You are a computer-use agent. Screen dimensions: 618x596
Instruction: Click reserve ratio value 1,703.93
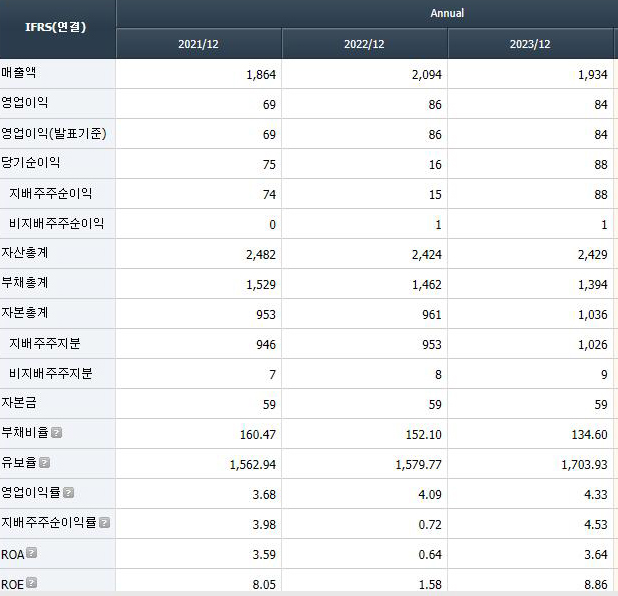584,465
